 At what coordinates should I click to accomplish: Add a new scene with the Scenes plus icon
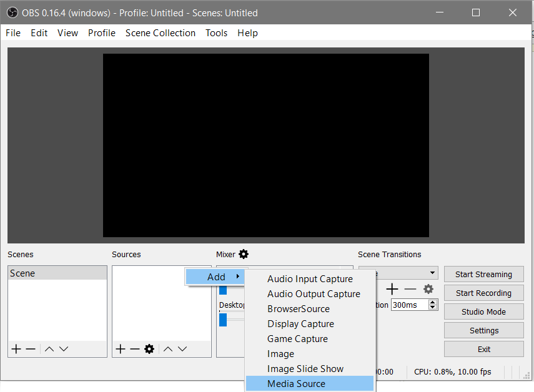[x=16, y=349]
